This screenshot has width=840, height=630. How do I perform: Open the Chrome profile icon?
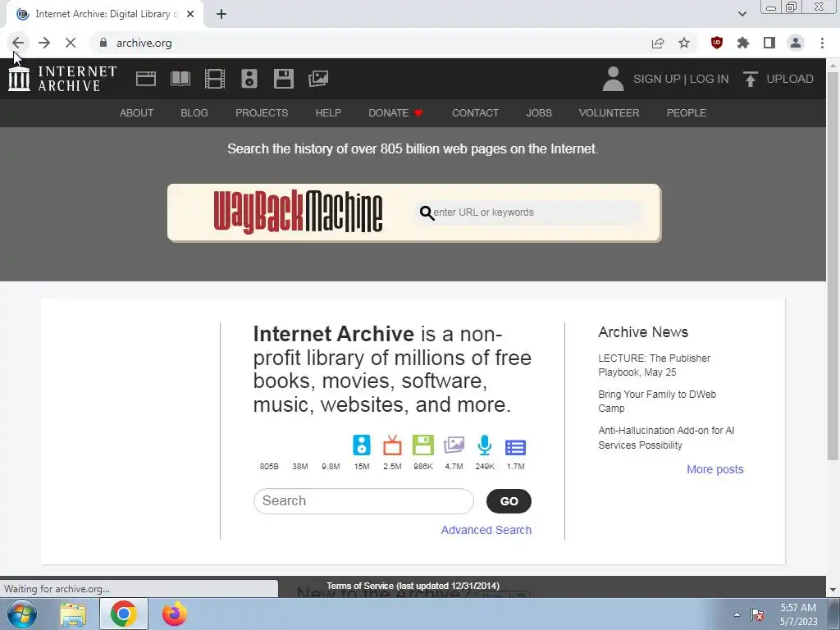[796, 43]
